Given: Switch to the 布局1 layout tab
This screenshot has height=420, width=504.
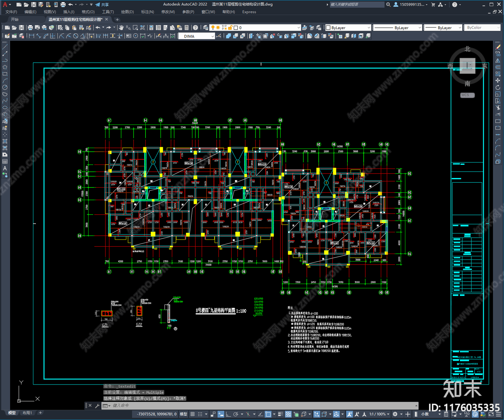Looking at the screenshot, I should (x=27, y=413).
